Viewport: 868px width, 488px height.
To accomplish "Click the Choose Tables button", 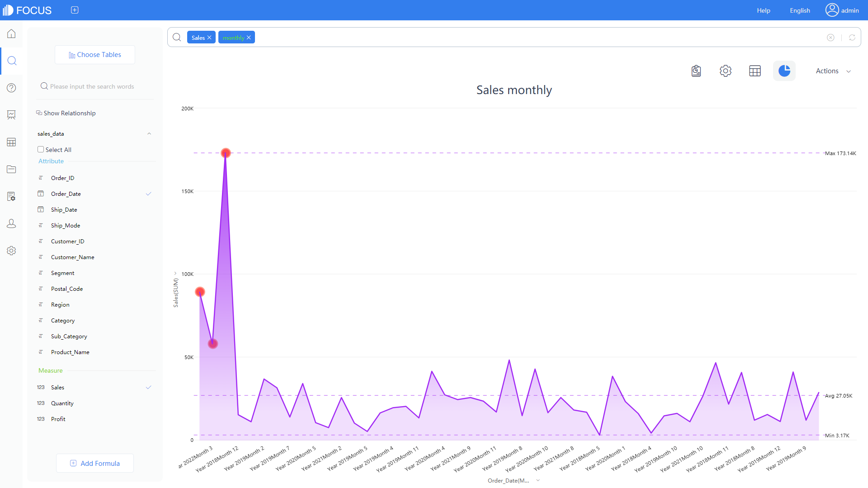I will (95, 55).
